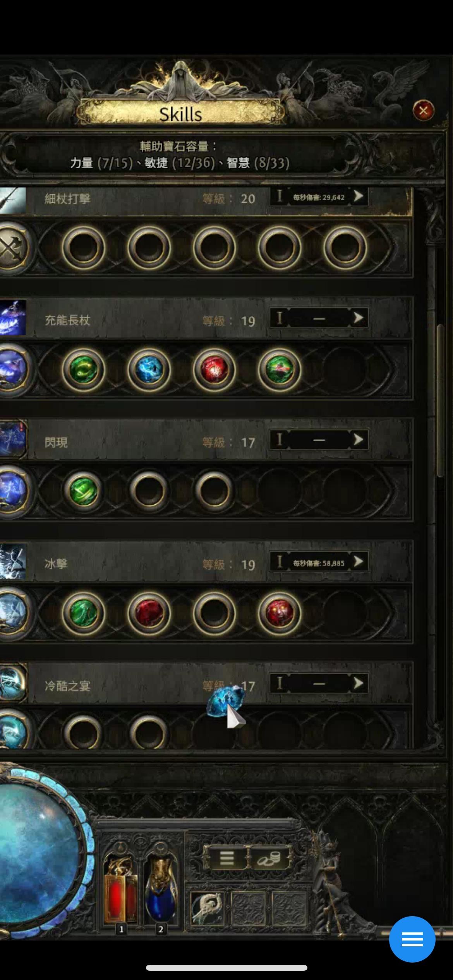The image size is (453, 980).
Task: Click the 充能長杖 skill icon
Action: 13,318
